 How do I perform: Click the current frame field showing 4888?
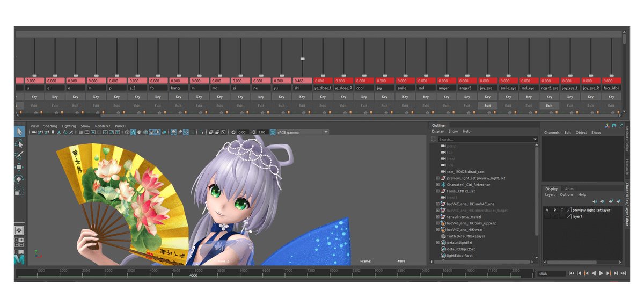point(551,273)
